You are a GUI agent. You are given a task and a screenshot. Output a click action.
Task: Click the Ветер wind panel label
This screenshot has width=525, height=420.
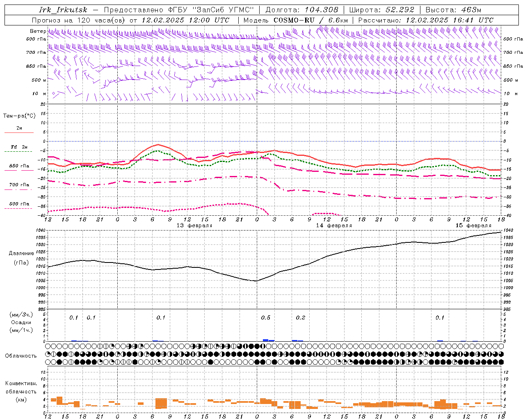(x=38, y=31)
